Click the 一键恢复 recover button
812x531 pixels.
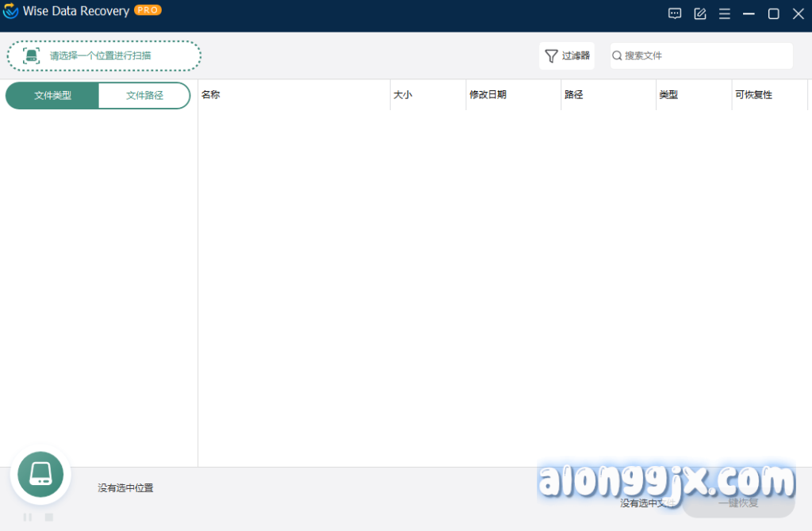tap(738, 502)
